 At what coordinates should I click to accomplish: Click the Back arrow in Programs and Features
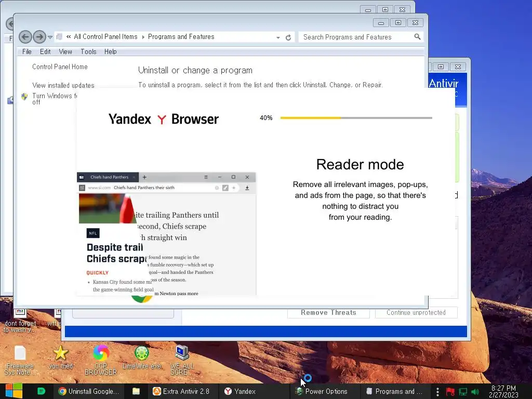25,37
